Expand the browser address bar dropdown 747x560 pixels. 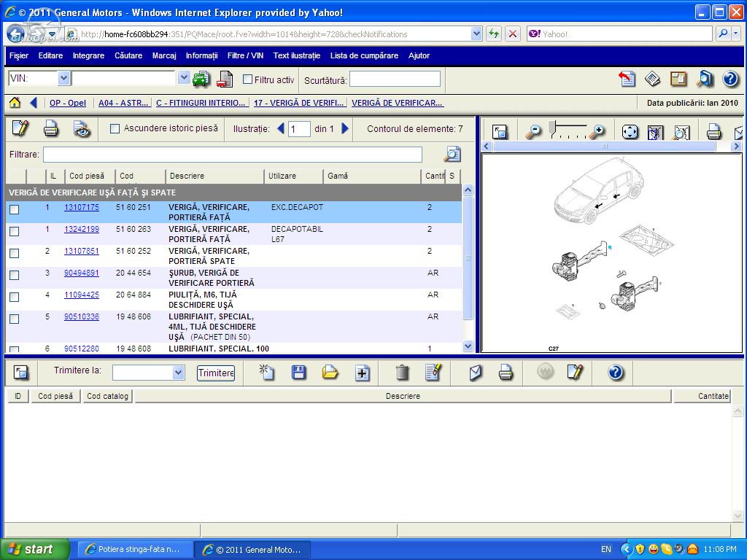pos(476,34)
